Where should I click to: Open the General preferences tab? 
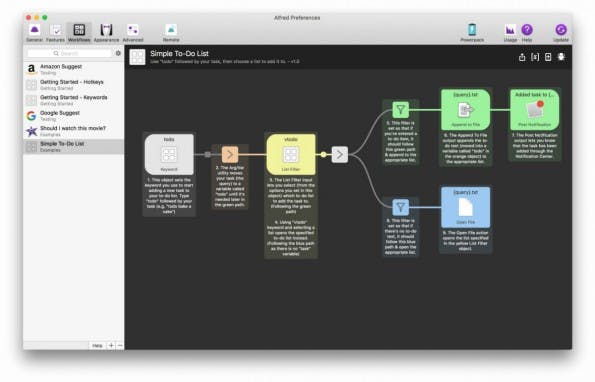tap(34, 33)
